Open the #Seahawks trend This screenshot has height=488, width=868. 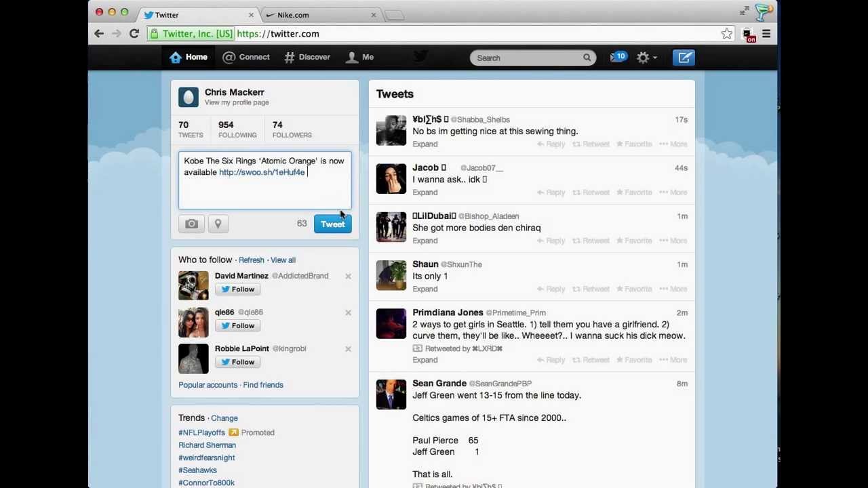pyautogui.click(x=197, y=470)
